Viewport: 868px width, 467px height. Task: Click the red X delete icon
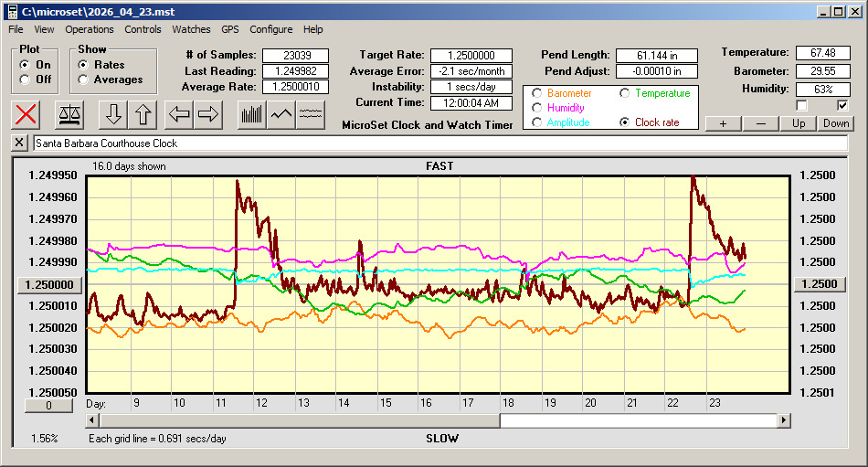26,114
